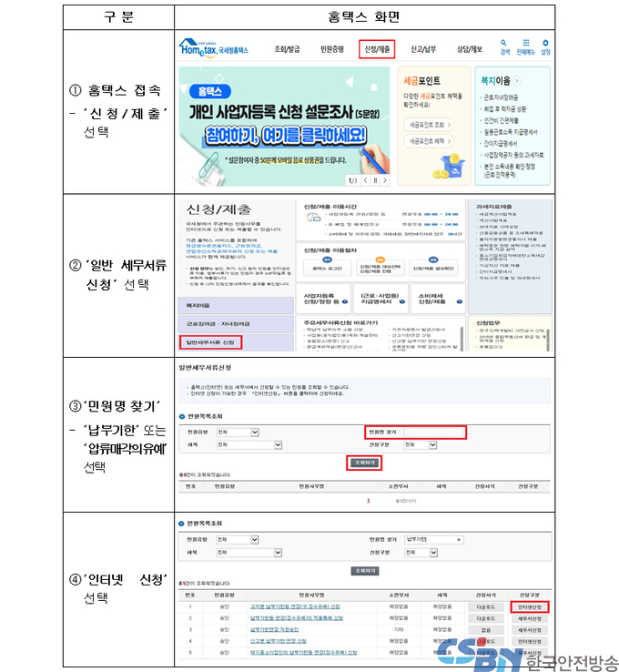Open 일용근로소득 지급명세서 link

[x=510, y=132]
